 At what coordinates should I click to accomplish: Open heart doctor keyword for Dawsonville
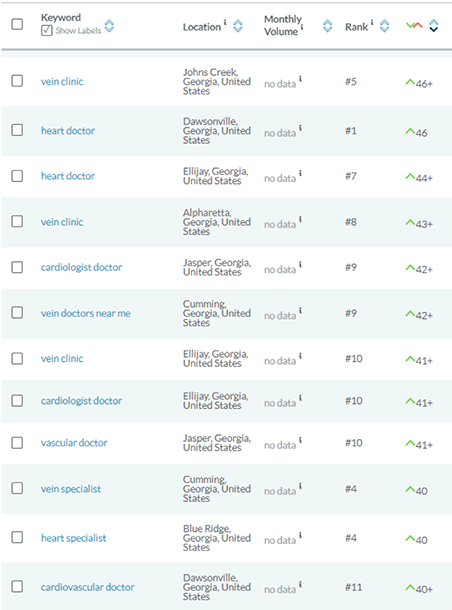point(68,130)
